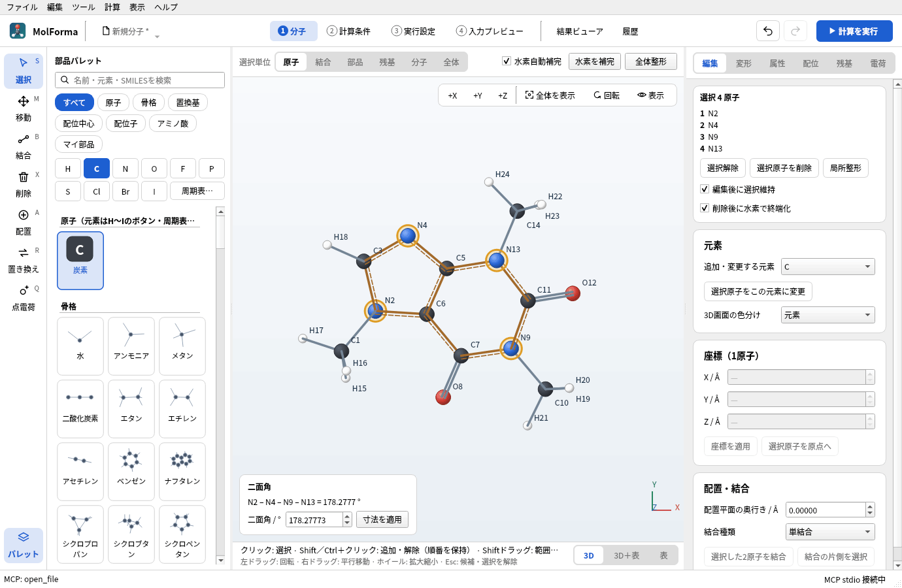Image resolution: width=902 pixels, height=588 pixels.
Task: Fit view with 全体を表示
Action: click(x=550, y=95)
